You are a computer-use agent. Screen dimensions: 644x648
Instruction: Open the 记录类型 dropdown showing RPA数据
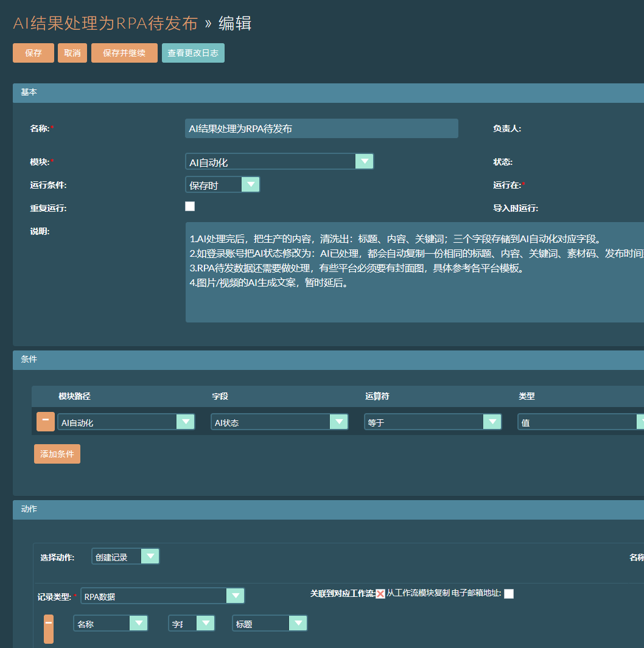pos(236,595)
